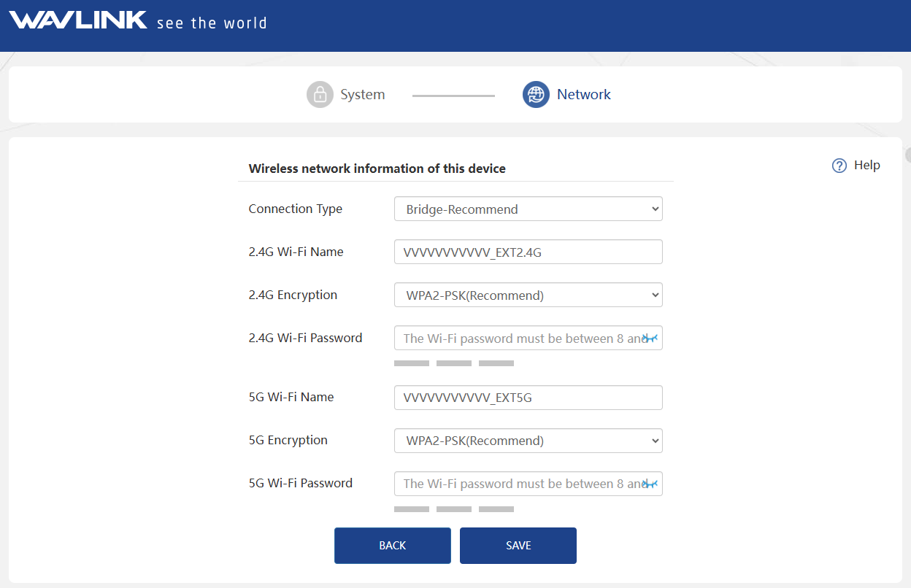Open the Connection Type dropdown
Image resolution: width=911 pixels, height=588 pixels.
coord(528,209)
